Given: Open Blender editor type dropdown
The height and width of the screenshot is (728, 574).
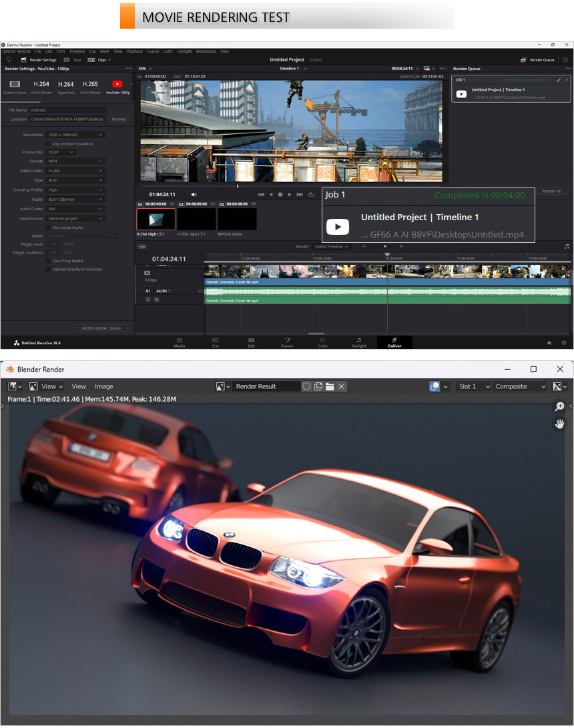Looking at the screenshot, I should pyautogui.click(x=15, y=386).
